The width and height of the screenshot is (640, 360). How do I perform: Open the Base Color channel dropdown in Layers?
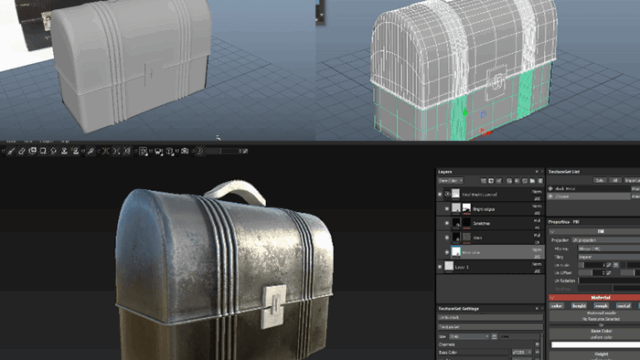pos(450,180)
